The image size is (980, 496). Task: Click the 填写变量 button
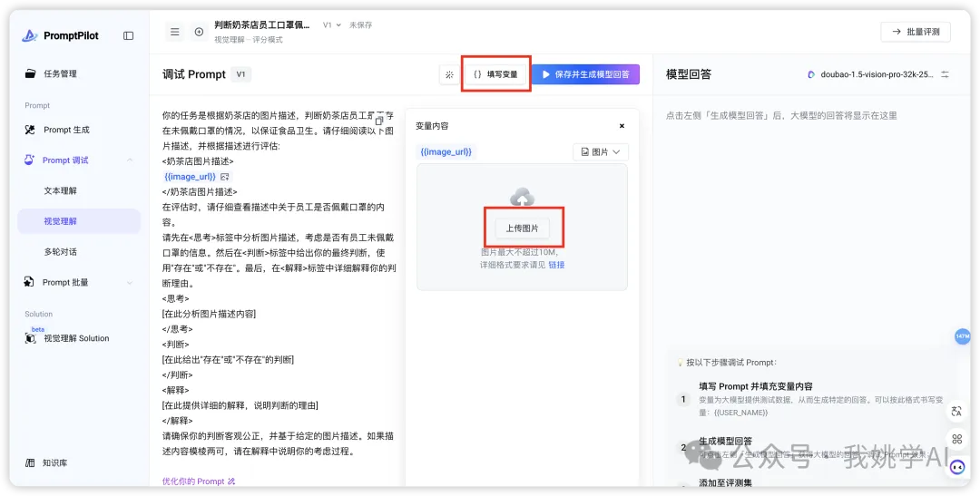pyautogui.click(x=496, y=74)
